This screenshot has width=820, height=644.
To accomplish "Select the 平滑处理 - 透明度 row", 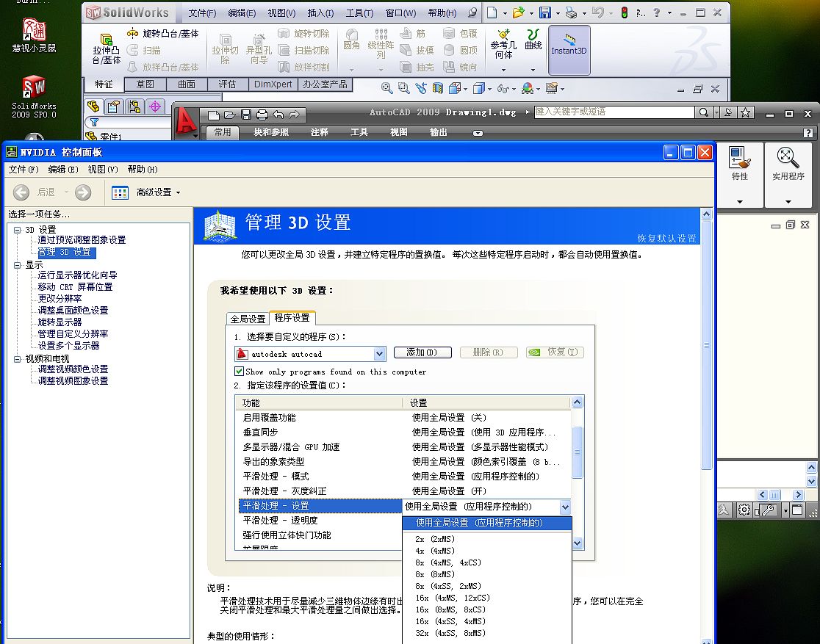I will 320,520.
